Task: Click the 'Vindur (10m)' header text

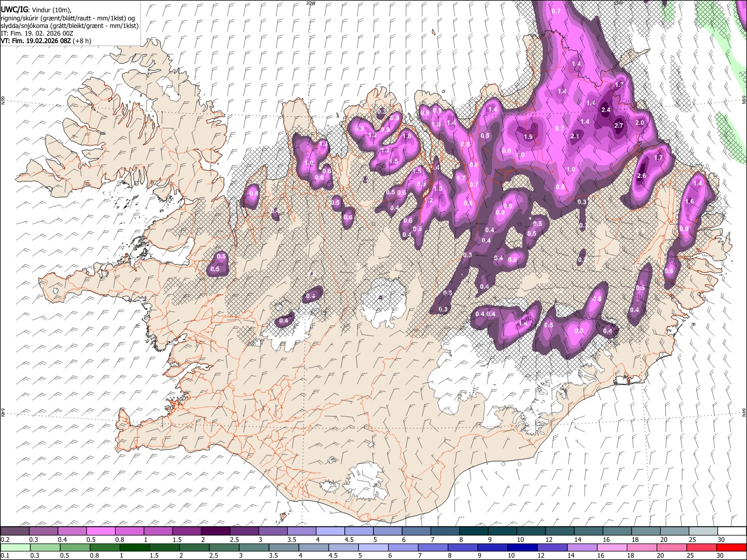Action: coord(51,9)
